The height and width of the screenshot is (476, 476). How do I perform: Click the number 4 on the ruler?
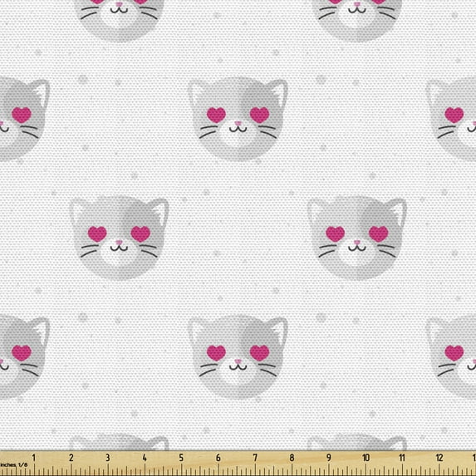[145, 458]
